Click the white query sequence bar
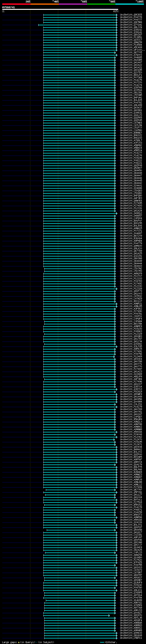 [60, 10]
